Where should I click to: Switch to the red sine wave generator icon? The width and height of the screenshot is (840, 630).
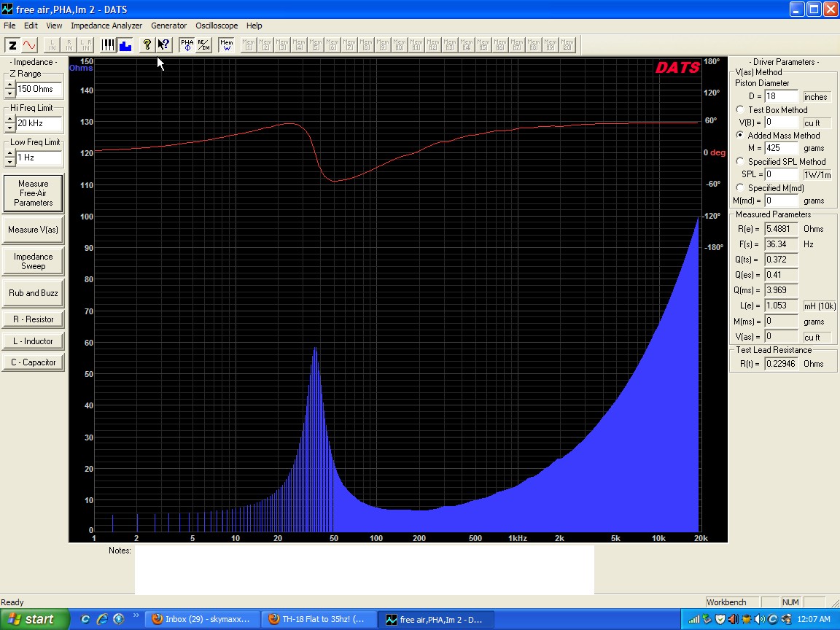pos(29,45)
